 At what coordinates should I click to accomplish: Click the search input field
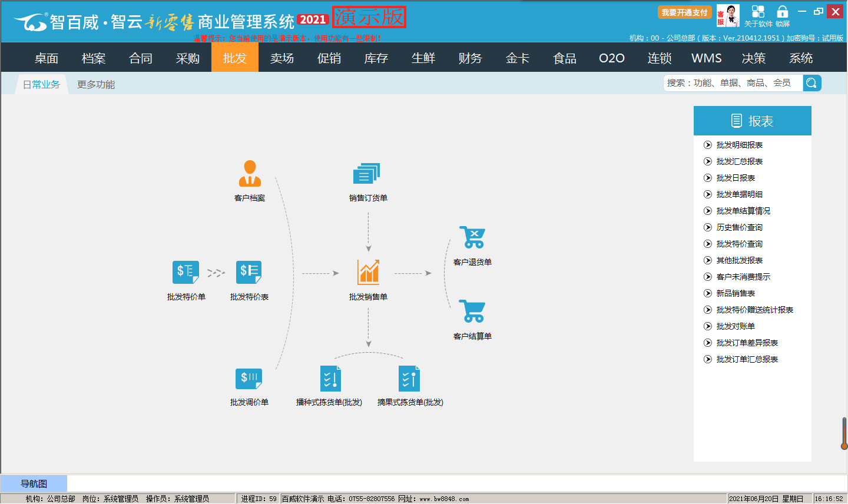[733, 83]
